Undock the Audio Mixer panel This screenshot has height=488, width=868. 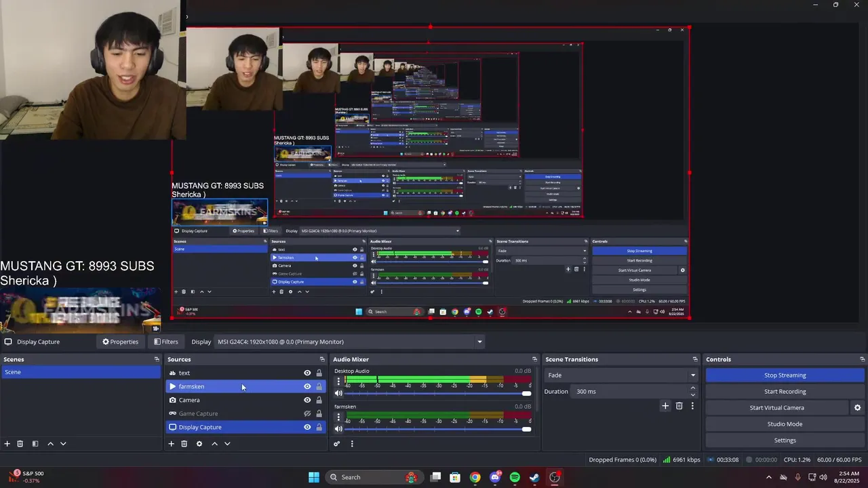coord(534,359)
